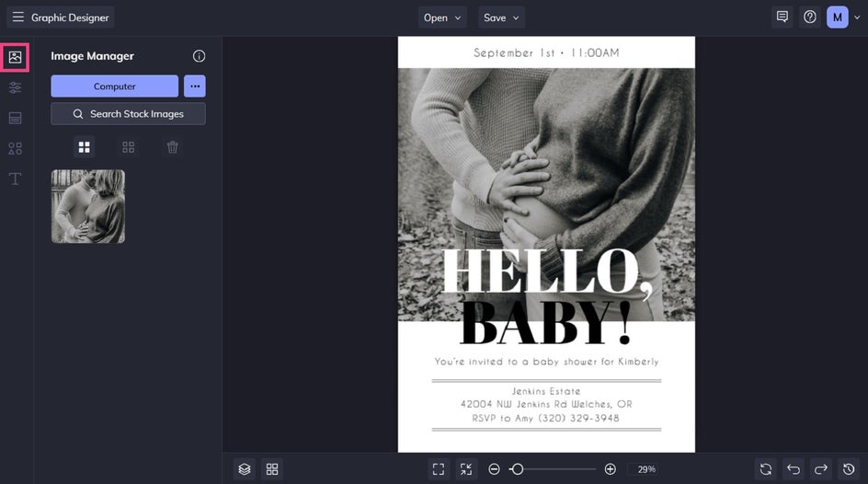The image size is (868, 484).
Task: Open the Templates sidebar tab
Action: [15, 118]
